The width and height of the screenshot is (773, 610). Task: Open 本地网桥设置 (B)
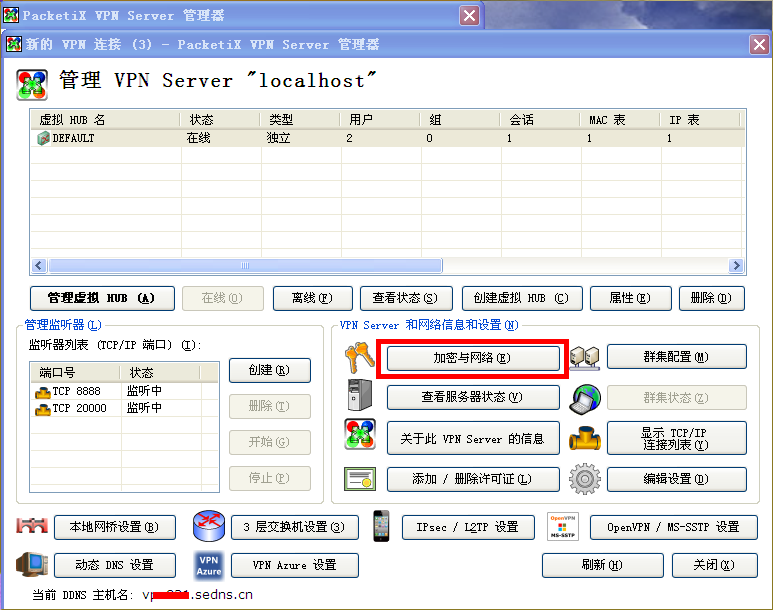tap(115, 528)
